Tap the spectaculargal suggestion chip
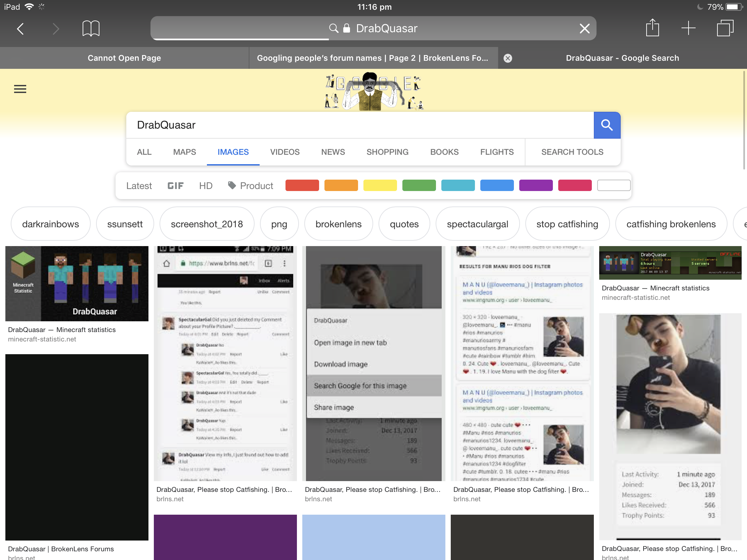 478,224
